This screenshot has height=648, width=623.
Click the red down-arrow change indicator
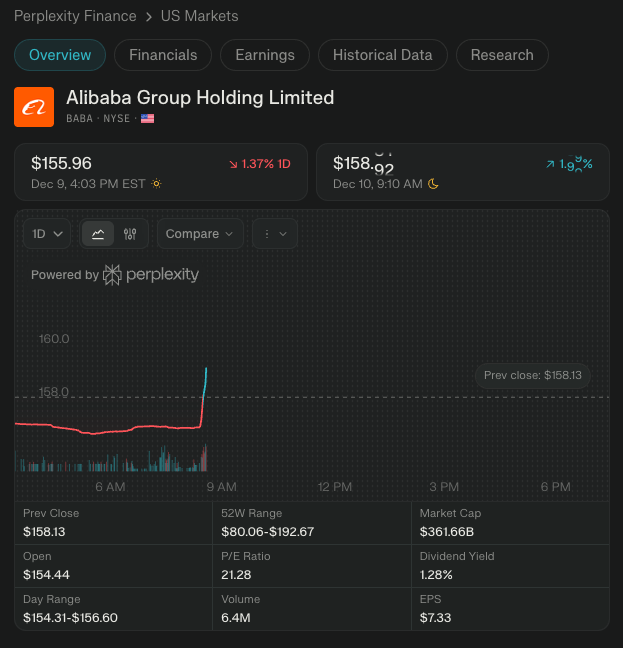click(x=233, y=163)
